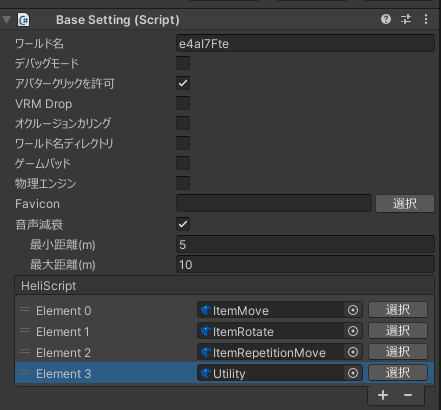Open the component presets slider icon
441x410 pixels.
(x=406, y=19)
